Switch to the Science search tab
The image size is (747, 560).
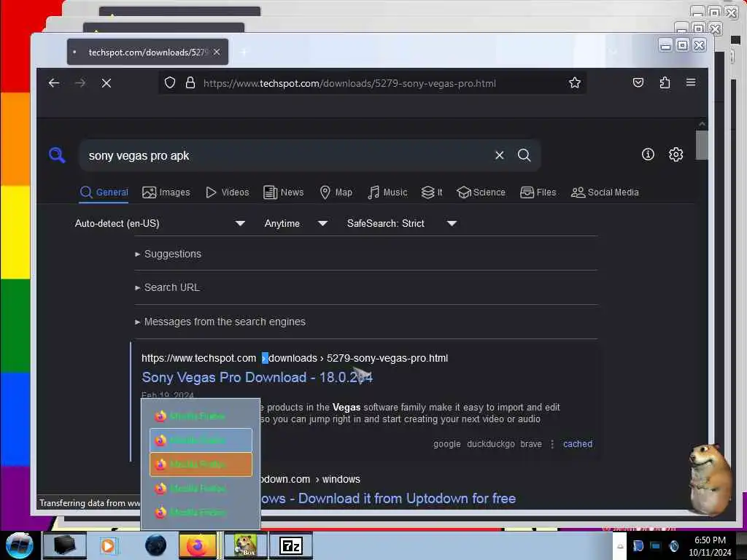click(x=481, y=192)
